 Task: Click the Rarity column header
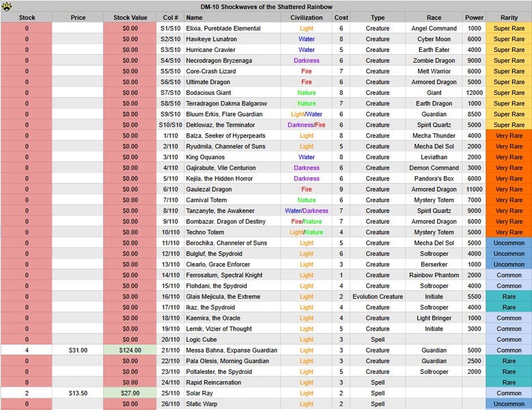[509, 18]
